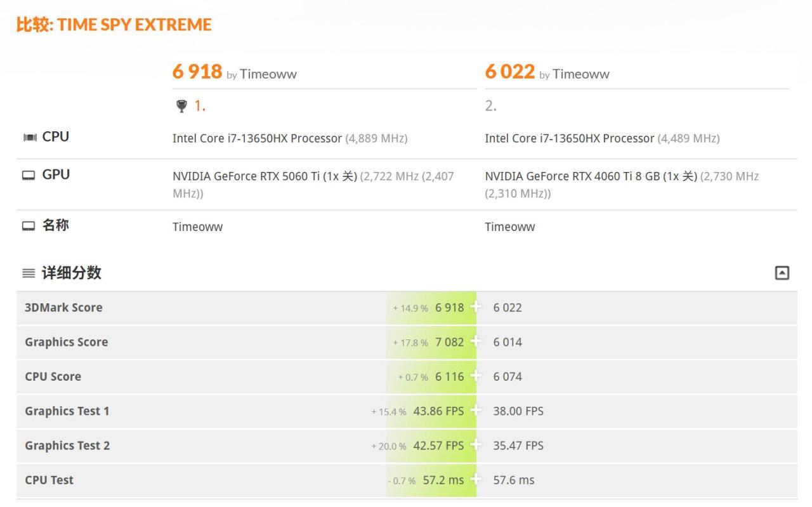
Task: Click the 详细分数 section heading
Action: click(71, 273)
